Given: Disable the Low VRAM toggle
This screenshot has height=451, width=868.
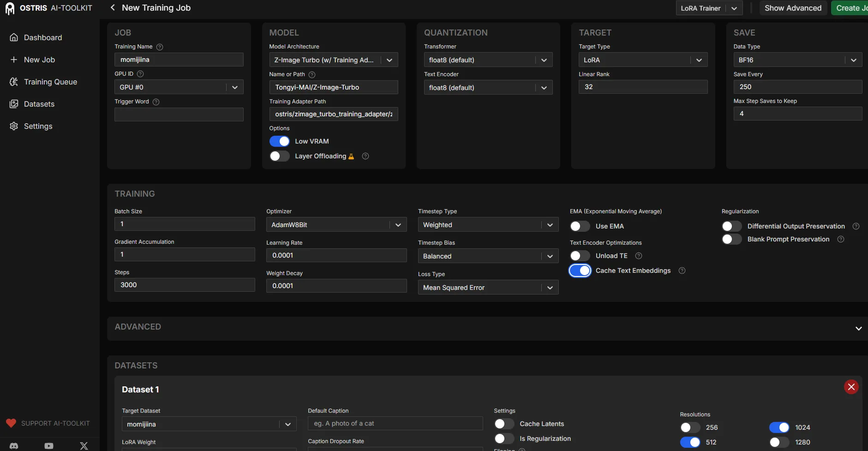Looking at the screenshot, I should (x=280, y=142).
